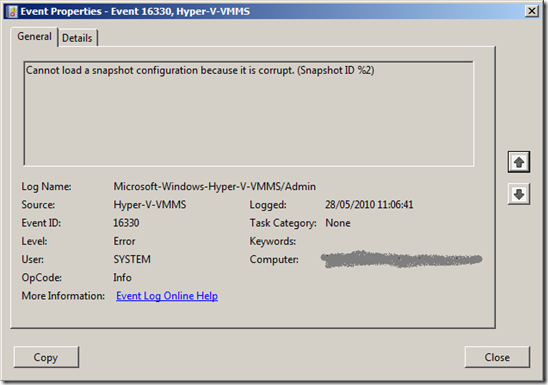Show the next event with down arrow
Image resolution: width=548 pixels, height=385 pixels.
(519, 194)
